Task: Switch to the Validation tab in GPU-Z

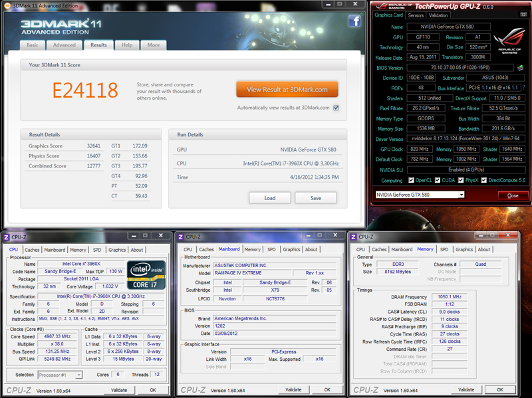Action: (438, 15)
